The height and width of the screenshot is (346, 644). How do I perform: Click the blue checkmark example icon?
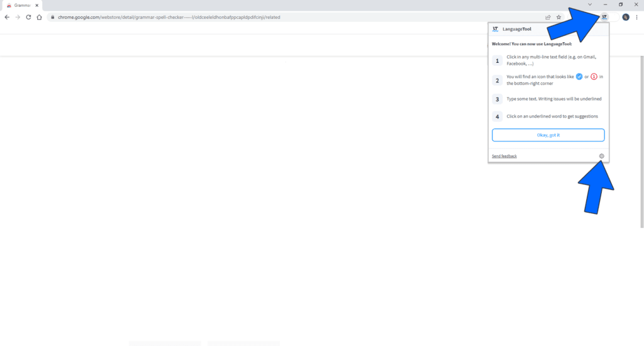coord(579,76)
